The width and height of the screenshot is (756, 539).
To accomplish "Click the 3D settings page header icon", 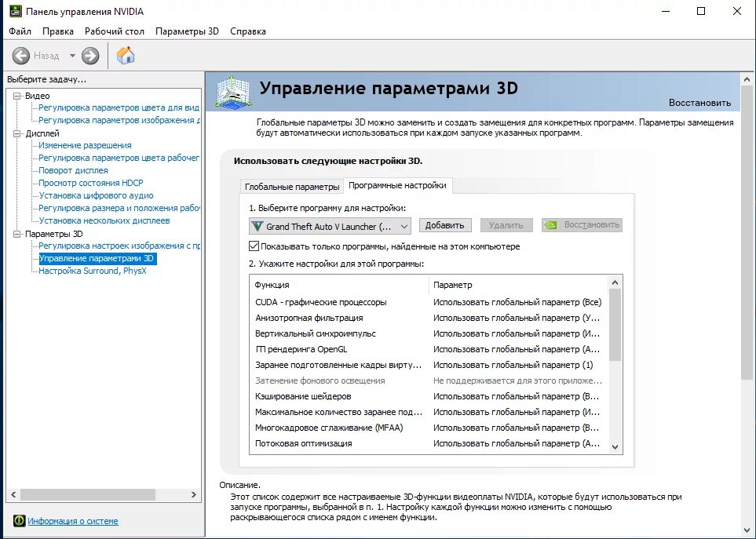I will 233,91.
